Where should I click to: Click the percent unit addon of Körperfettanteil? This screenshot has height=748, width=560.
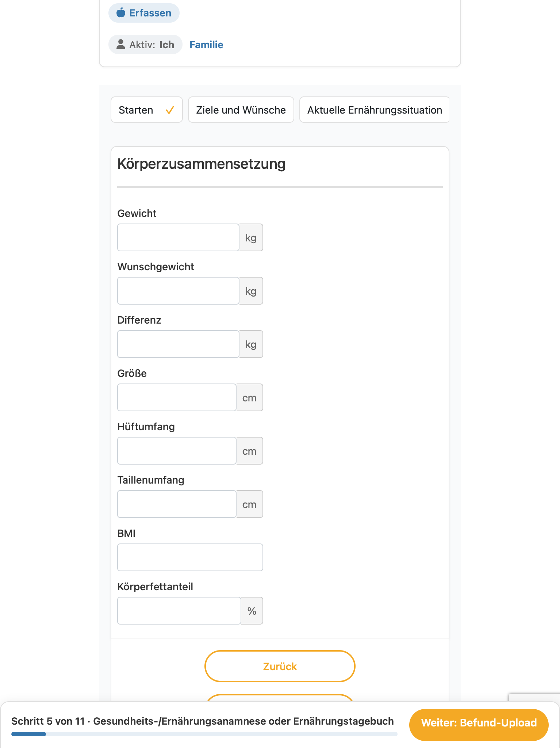252,611
